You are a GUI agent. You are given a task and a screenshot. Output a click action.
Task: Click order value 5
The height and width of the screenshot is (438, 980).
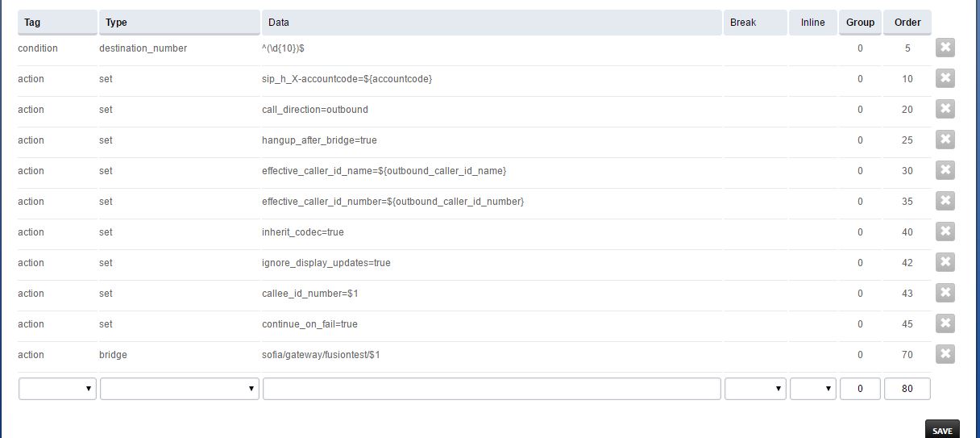[x=907, y=48]
